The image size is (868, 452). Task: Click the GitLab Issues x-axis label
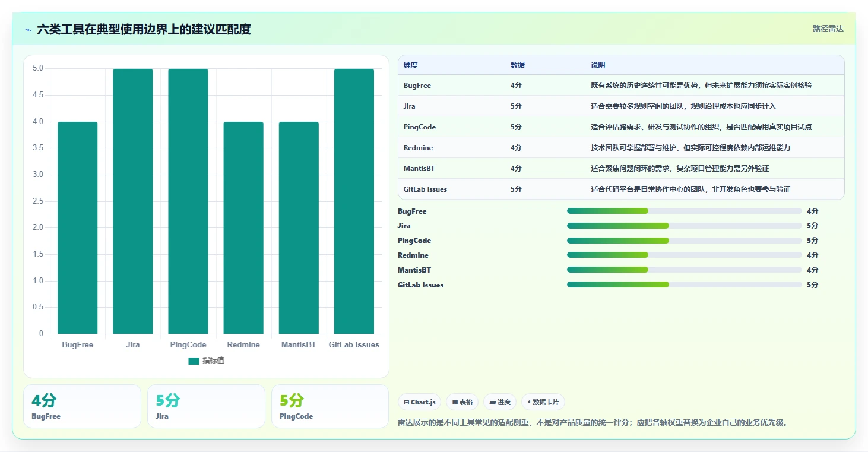(354, 345)
